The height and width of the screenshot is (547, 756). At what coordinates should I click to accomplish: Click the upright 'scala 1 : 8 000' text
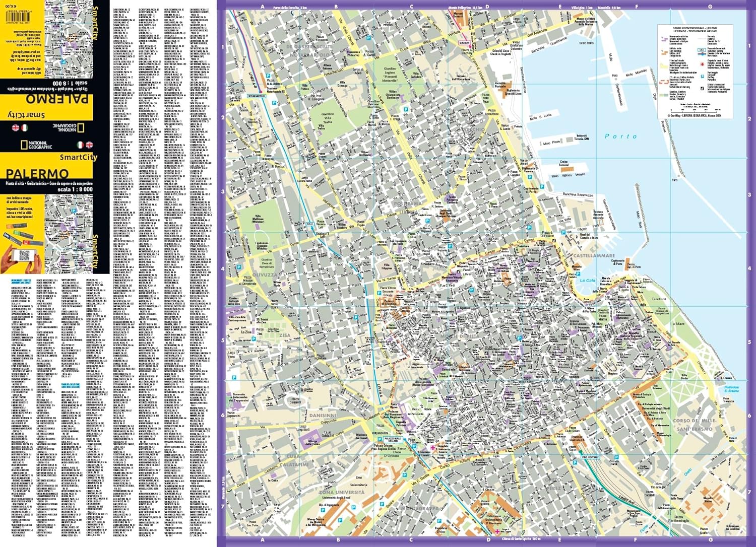(75, 190)
